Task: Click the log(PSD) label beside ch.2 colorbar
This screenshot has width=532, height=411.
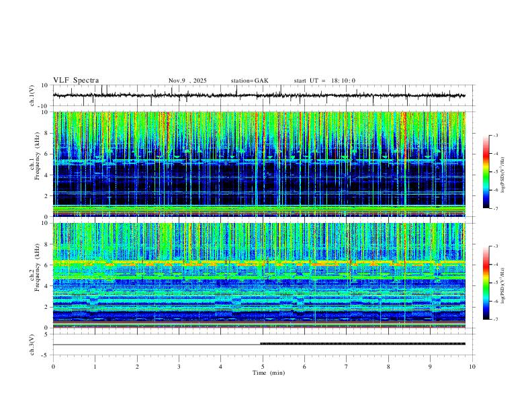Action: (x=502, y=285)
